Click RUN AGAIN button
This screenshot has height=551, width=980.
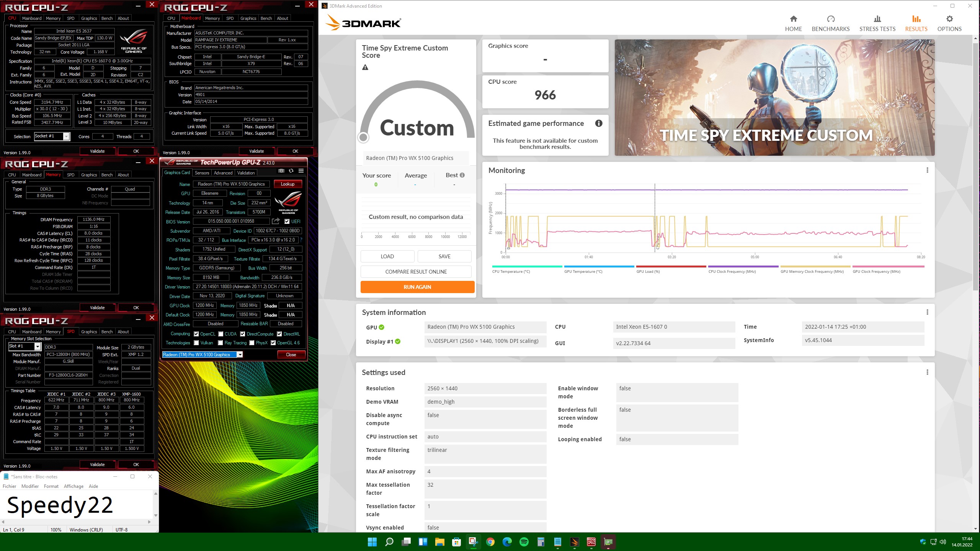tap(417, 287)
